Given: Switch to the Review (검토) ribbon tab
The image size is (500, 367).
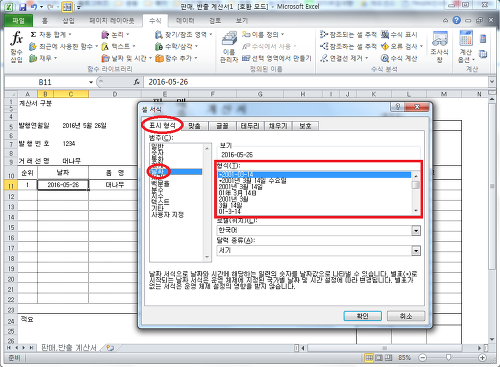Looking at the screenshot, I should tap(215, 21).
